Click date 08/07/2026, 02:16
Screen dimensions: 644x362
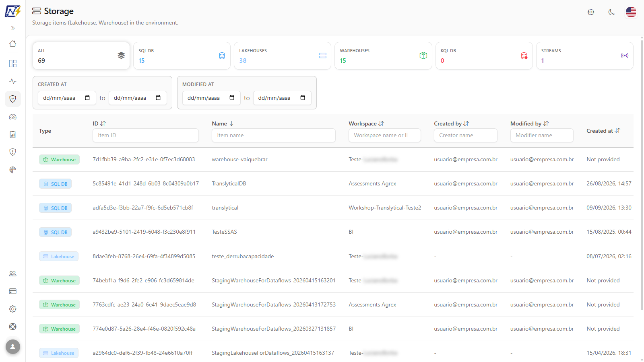pos(609,256)
